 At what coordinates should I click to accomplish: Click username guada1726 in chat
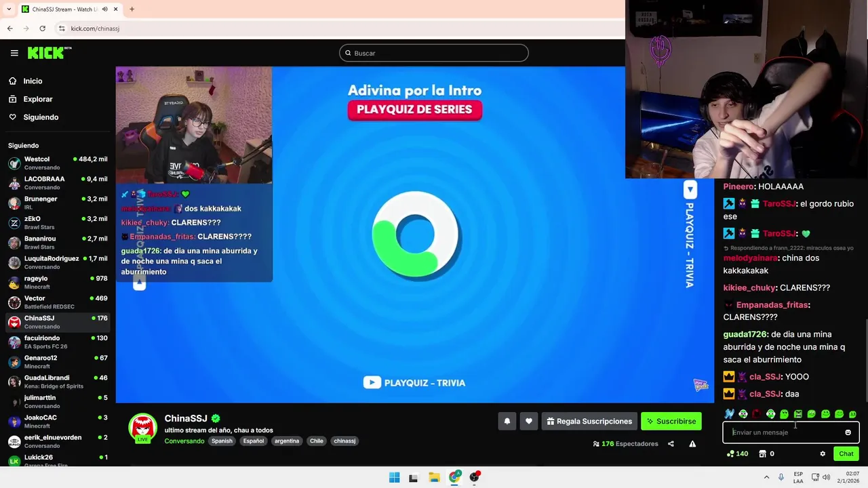[745, 334]
